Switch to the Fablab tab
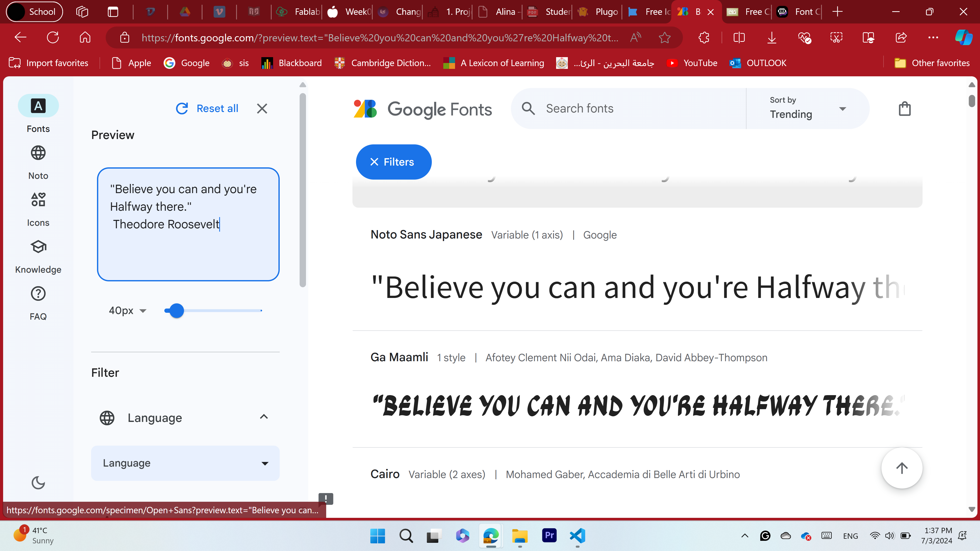The height and width of the screenshot is (551, 980). [x=297, y=12]
